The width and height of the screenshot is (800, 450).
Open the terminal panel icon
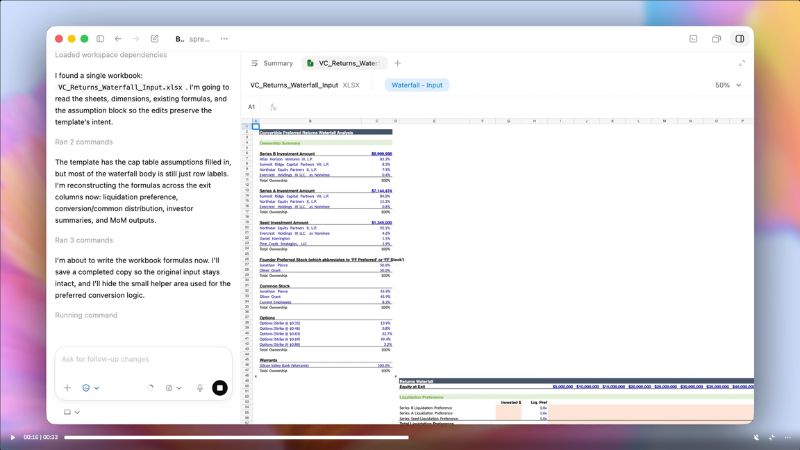tap(693, 39)
